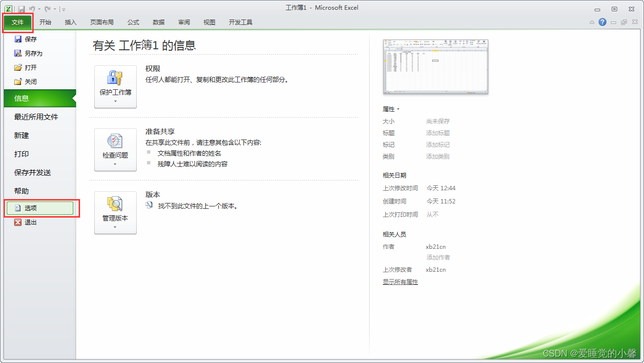Switch to the 数据 tab

159,22
